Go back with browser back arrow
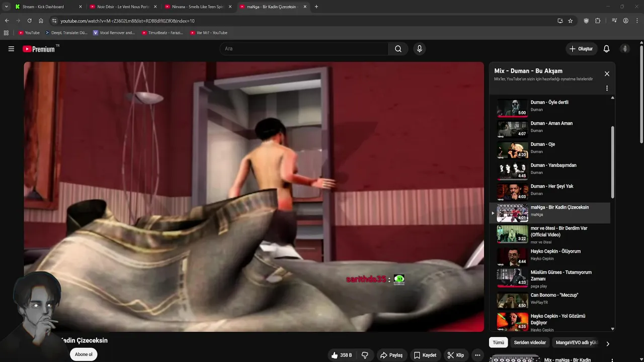Image resolution: width=644 pixels, height=362 pixels. pyautogui.click(x=7, y=21)
